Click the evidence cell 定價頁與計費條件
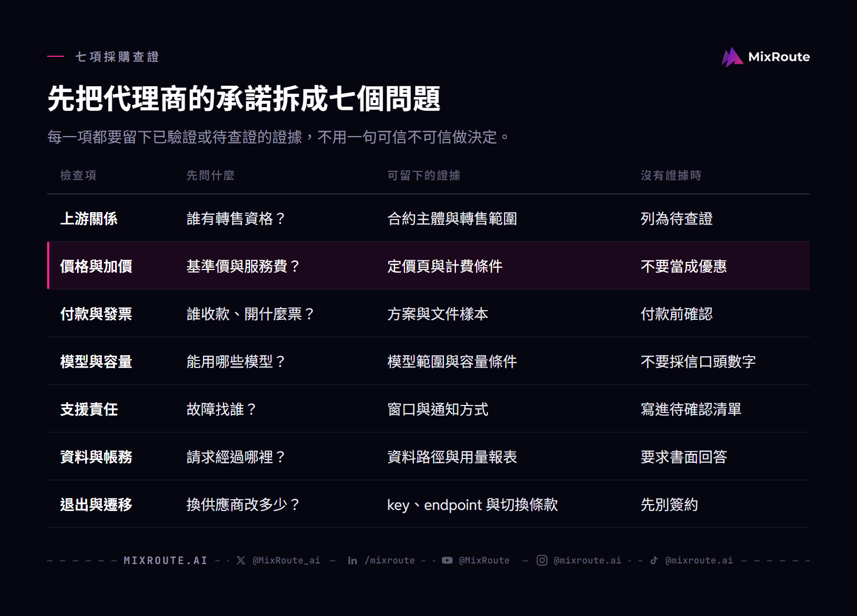The width and height of the screenshot is (857, 616). click(445, 266)
